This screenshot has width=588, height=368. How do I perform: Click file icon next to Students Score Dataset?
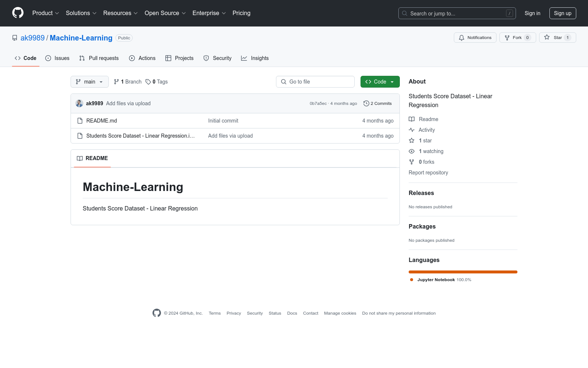pyautogui.click(x=80, y=136)
